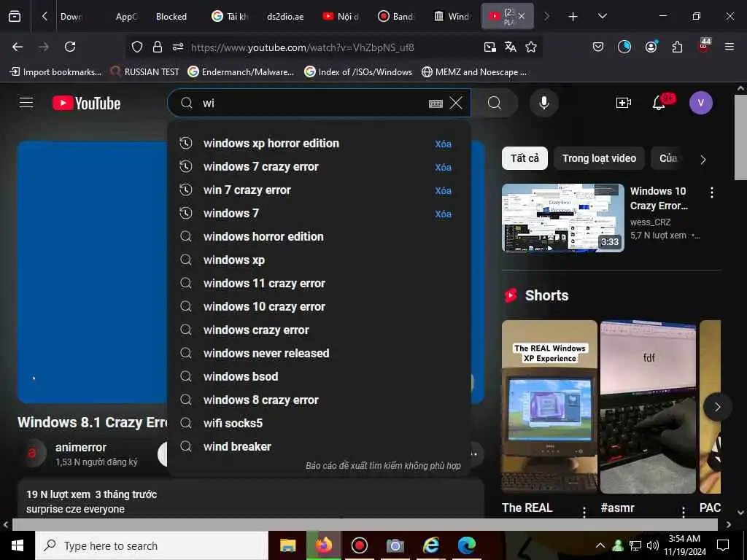This screenshot has width=747, height=560.
Task: Remove 'windows xp horror edition' with Xóa
Action: point(443,144)
